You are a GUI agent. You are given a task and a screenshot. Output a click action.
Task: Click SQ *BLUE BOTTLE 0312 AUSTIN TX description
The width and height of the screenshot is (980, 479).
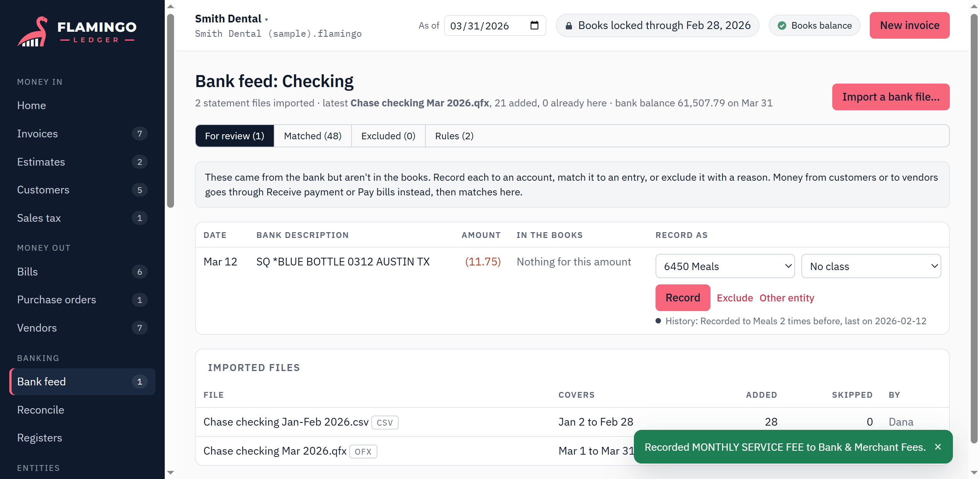(x=343, y=262)
